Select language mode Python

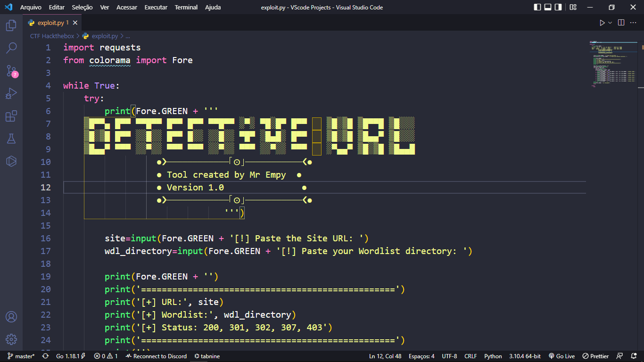493,356
